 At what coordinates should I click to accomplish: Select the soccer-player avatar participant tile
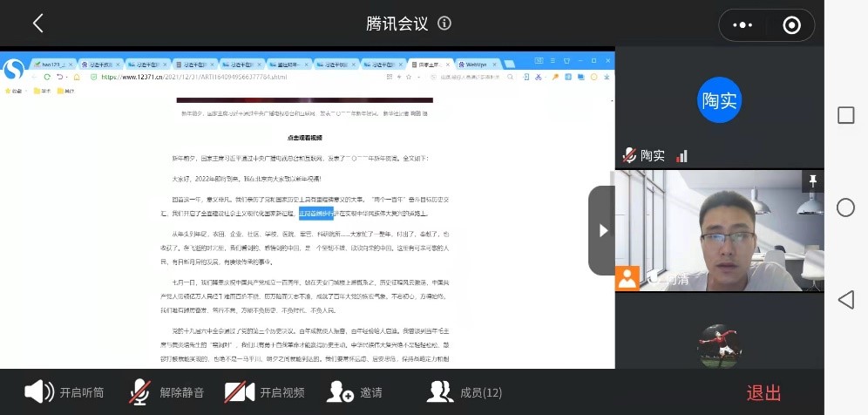719,346
